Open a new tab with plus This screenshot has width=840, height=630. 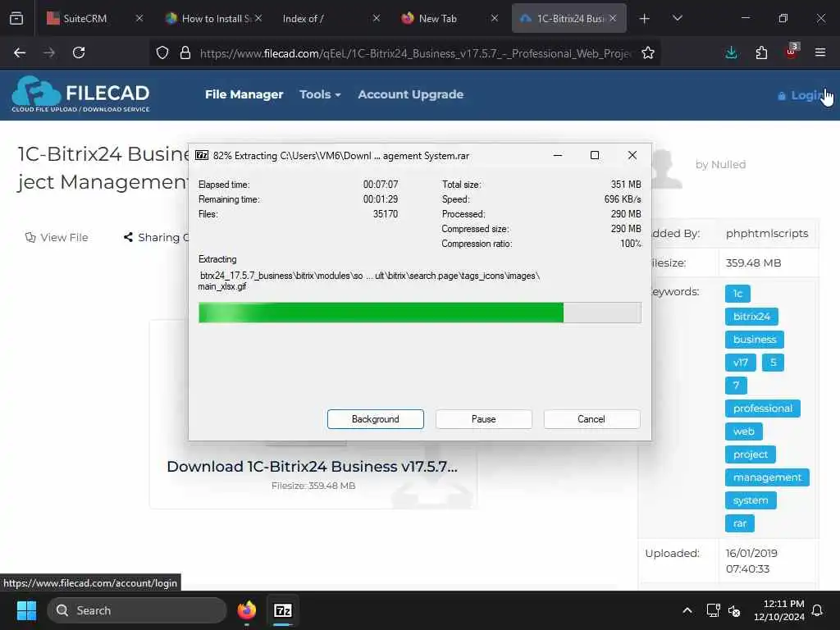click(645, 19)
